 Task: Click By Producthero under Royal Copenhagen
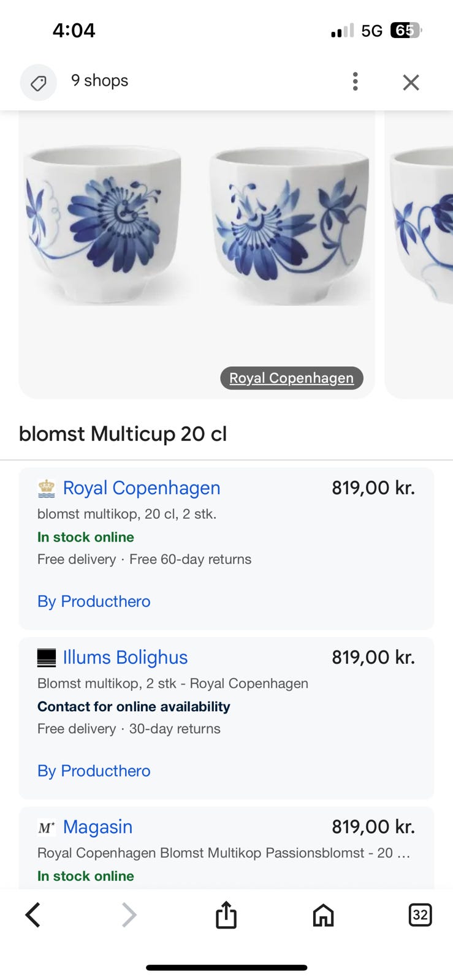[94, 601]
